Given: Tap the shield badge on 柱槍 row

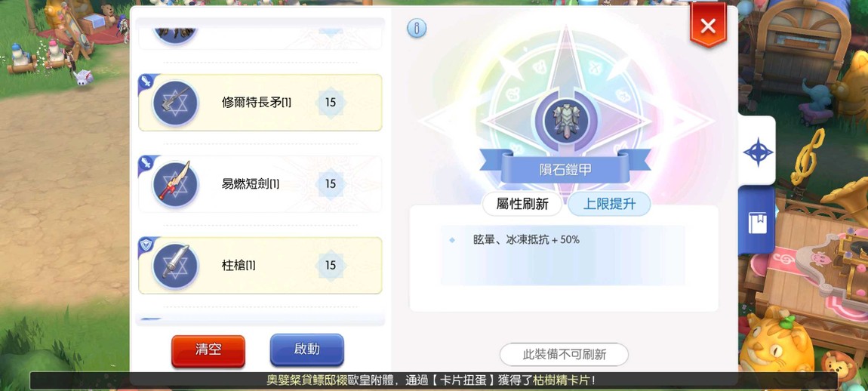Looking at the screenshot, I should tap(146, 245).
